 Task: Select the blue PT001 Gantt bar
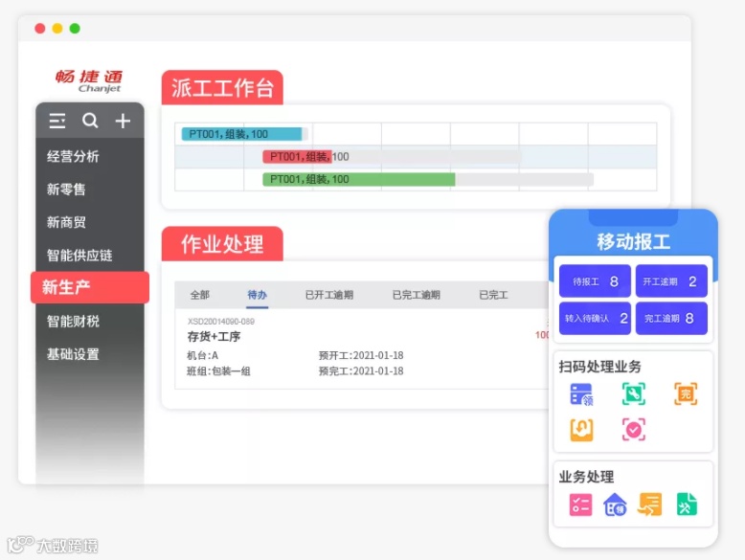[x=242, y=134]
